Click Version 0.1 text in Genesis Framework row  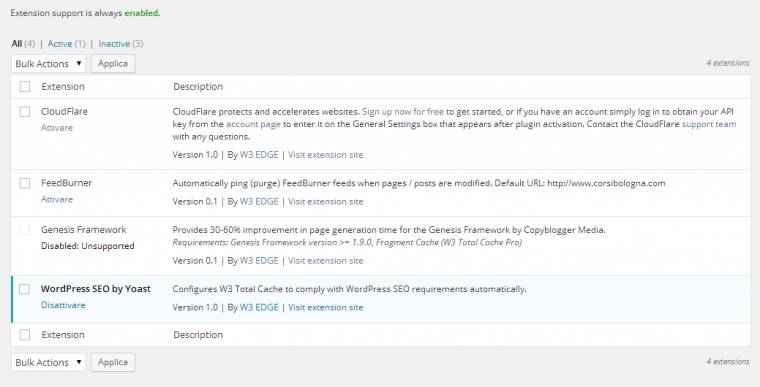[195, 261]
